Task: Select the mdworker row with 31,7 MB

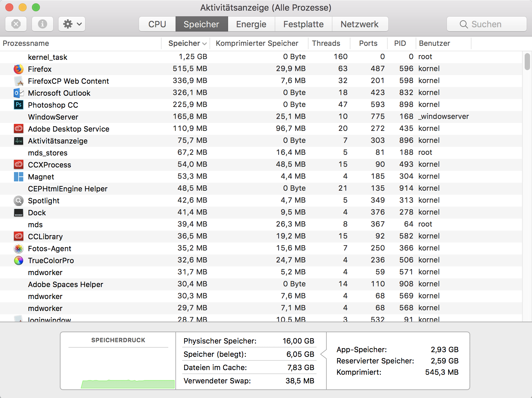Action: tap(261, 272)
